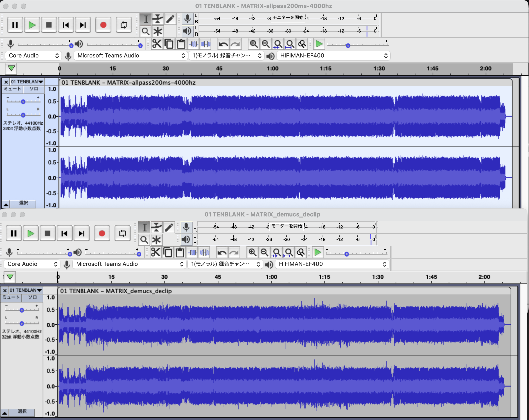Select the Envelope tool in top window
529x420 pixels.
158,19
